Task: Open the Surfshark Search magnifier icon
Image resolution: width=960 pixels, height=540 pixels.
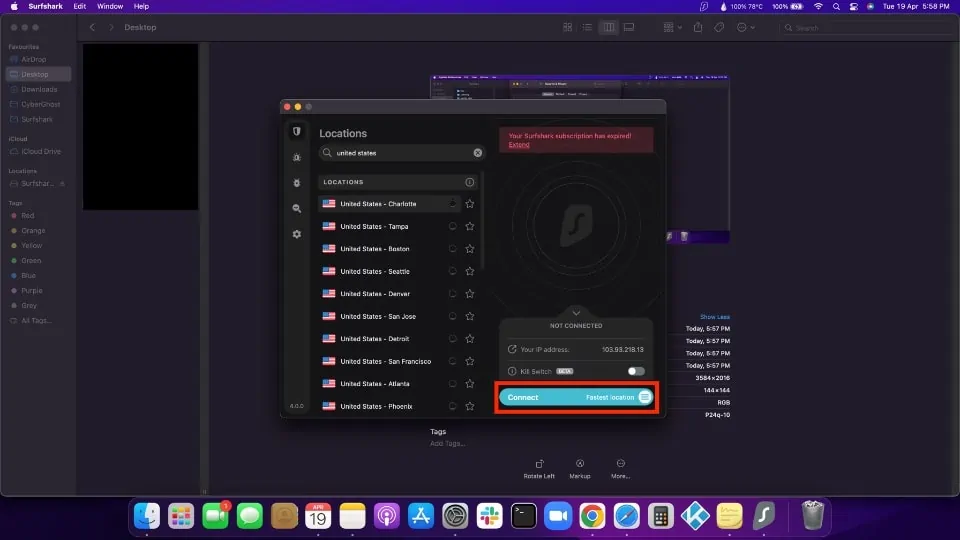Action: point(297,209)
